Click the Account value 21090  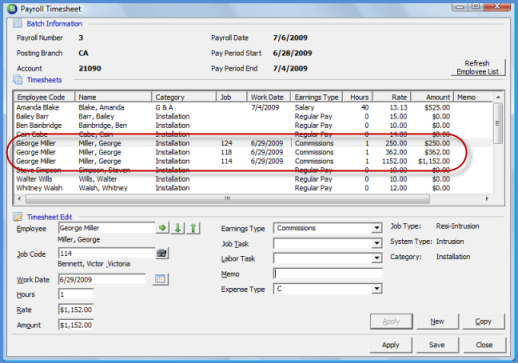90,68
